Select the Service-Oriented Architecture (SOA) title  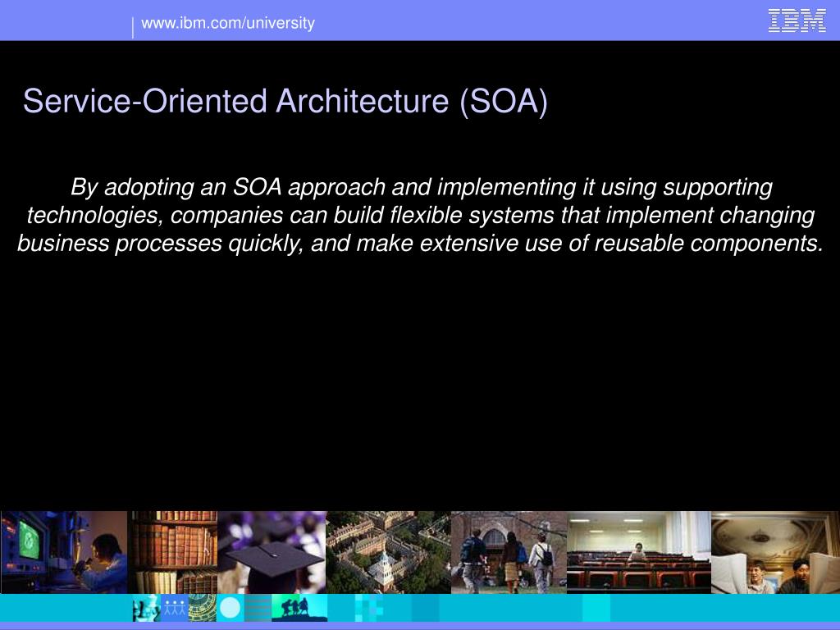point(285,101)
